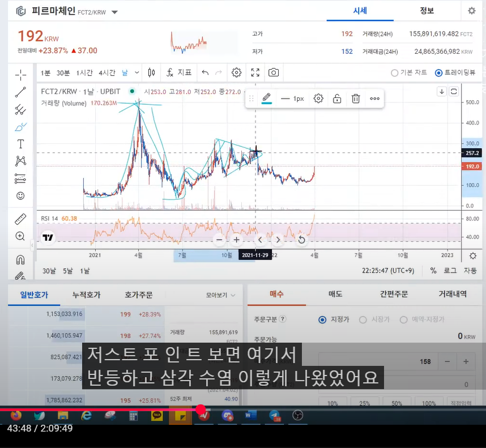
Task: Redo the chart action
Action: pos(219,72)
